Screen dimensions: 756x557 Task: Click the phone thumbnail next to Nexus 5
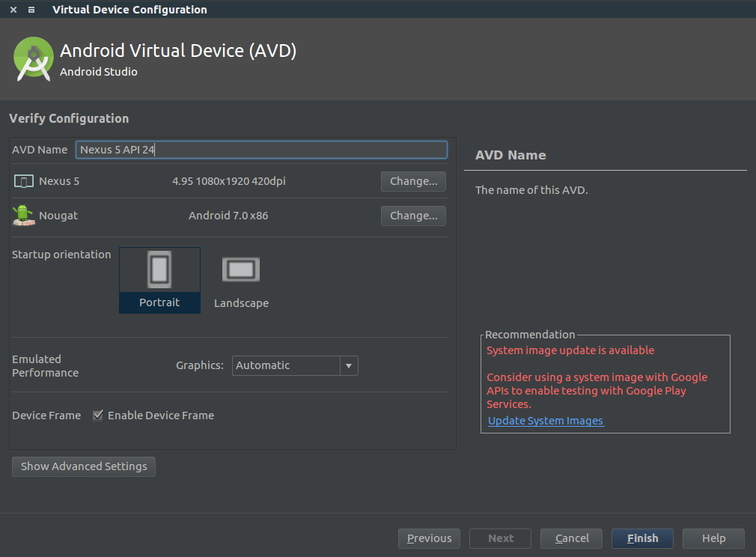coord(22,180)
